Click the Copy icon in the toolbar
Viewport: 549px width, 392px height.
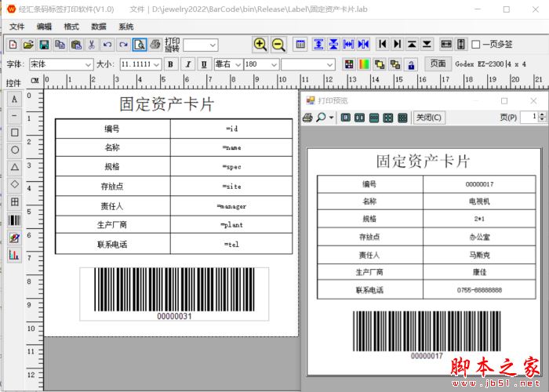60,45
